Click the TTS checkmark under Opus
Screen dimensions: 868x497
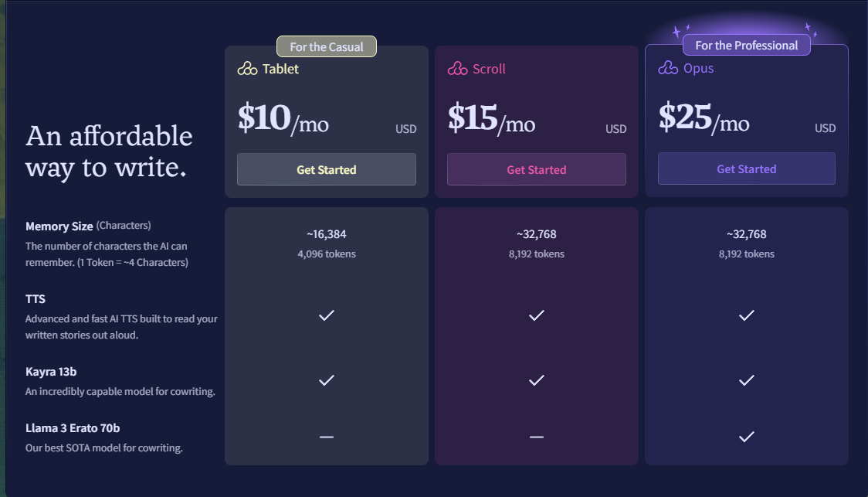746,315
